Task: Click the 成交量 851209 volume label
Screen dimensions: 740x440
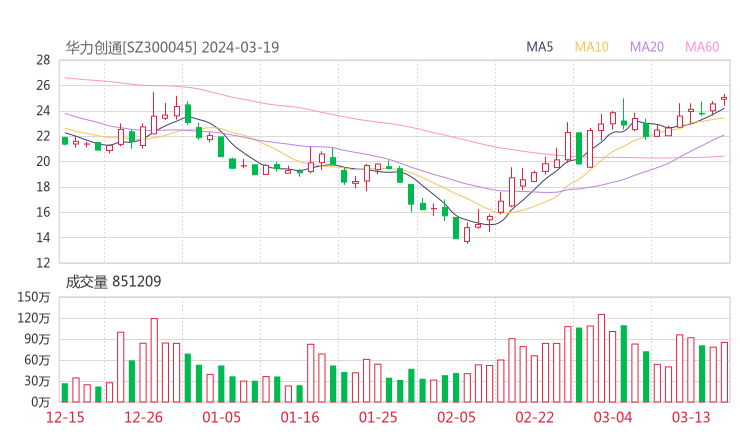Action: pos(113,281)
